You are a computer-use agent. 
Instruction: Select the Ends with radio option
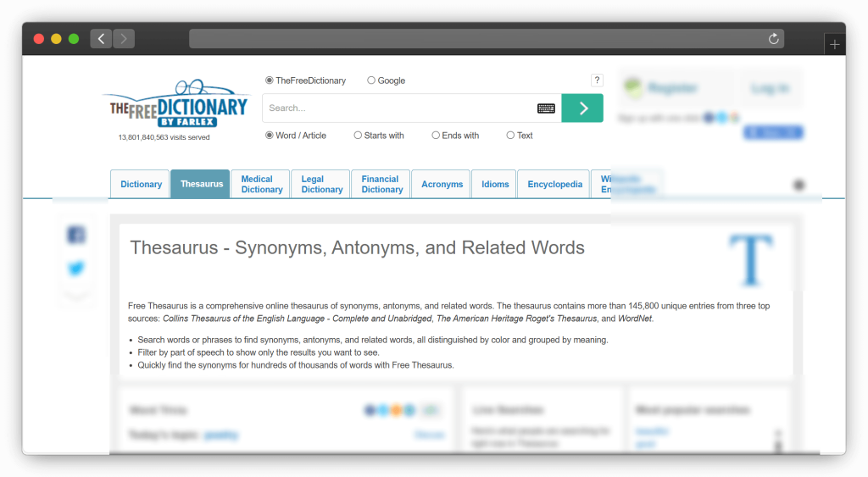point(436,136)
